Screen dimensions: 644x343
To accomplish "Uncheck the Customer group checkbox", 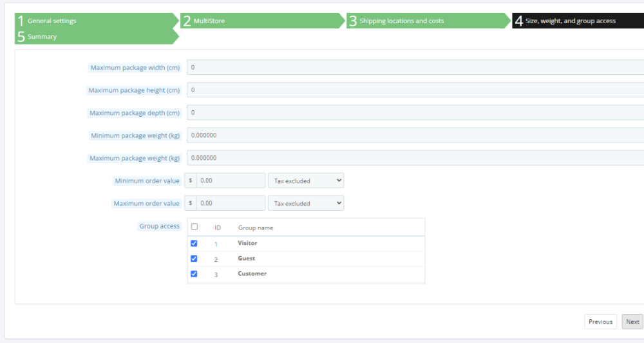I will point(194,274).
